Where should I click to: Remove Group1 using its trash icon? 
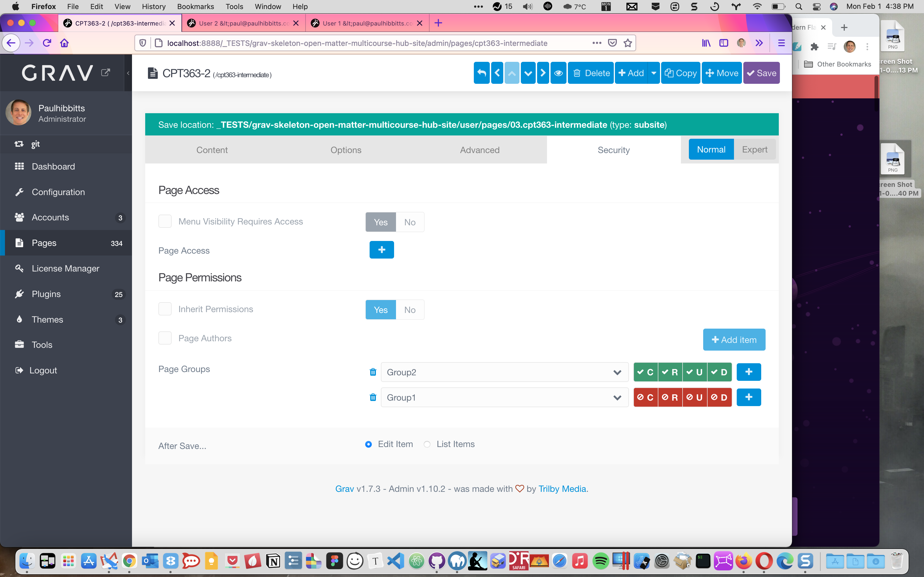tap(372, 397)
